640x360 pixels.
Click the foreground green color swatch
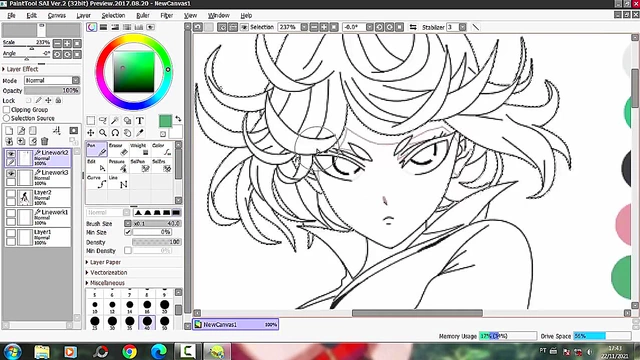165,121
